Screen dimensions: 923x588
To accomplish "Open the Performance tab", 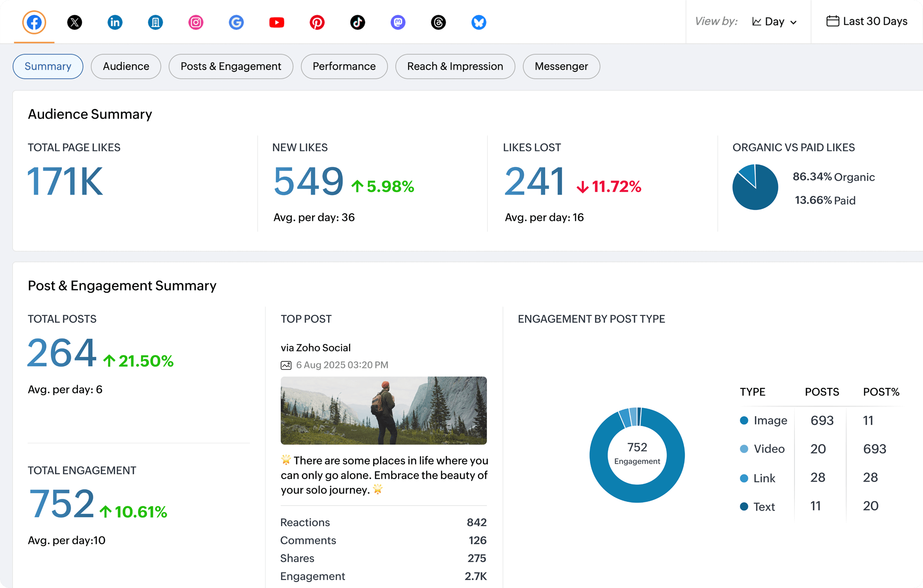I will [x=344, y=66].
